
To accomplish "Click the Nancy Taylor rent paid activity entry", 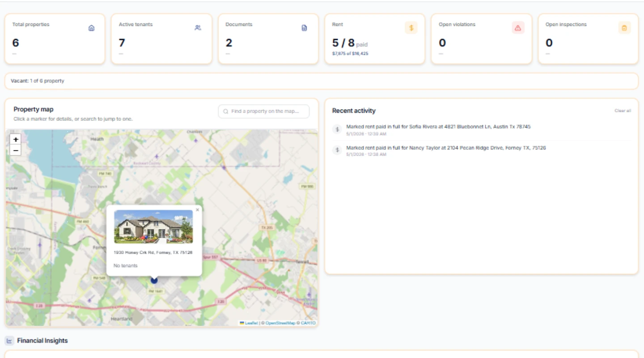I will (482, 151).
